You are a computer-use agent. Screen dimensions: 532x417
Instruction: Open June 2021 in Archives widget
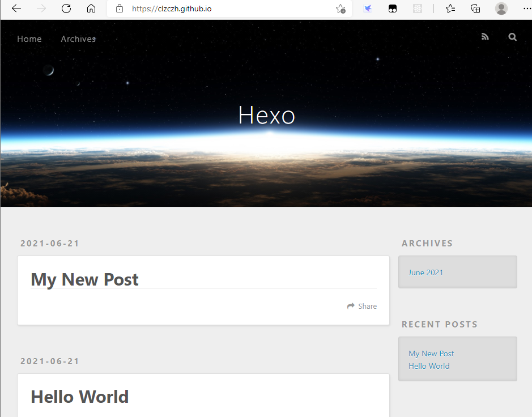[x=425, y=273]
